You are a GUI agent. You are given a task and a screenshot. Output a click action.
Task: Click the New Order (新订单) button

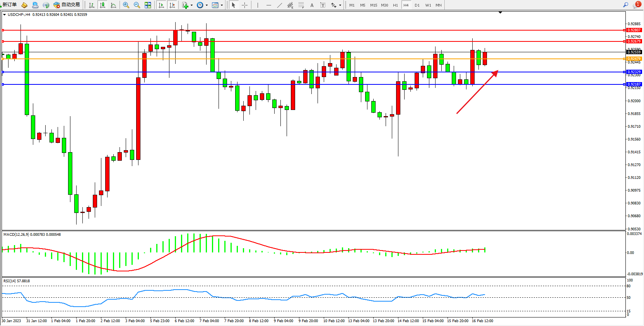pyautogui.click(x=9, y=5)
